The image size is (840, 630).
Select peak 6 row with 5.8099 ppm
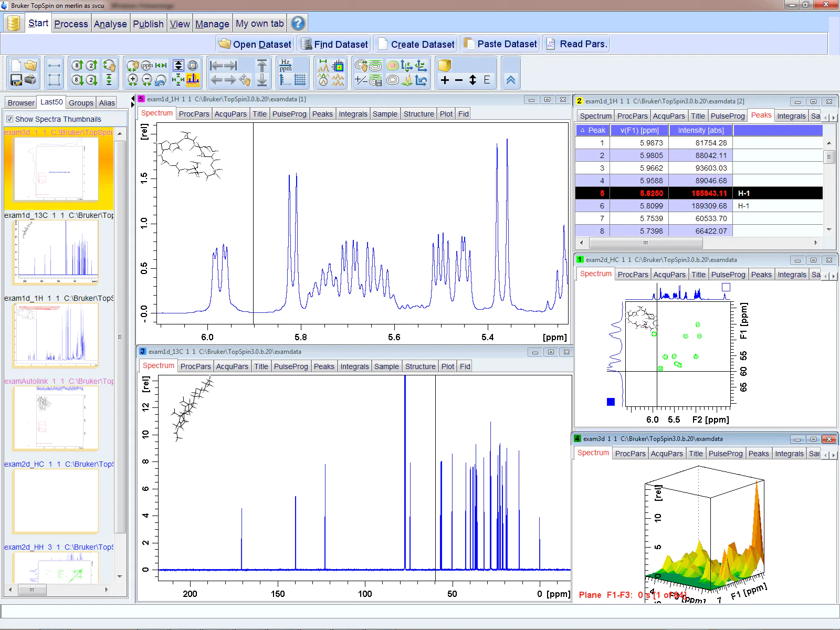coord(699,206)
